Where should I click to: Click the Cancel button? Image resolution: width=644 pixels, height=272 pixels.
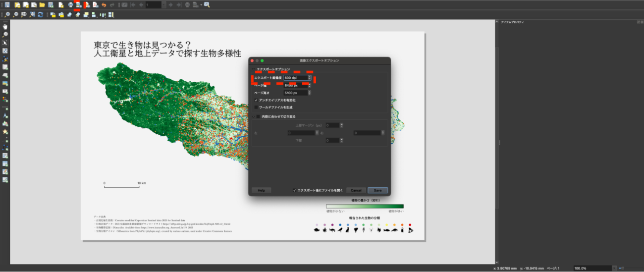(x=356, y=190)
